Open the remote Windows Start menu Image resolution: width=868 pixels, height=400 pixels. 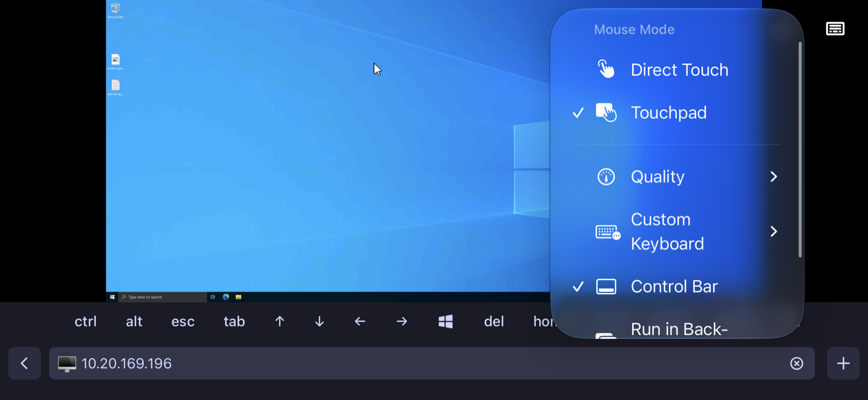coord(112,297)
